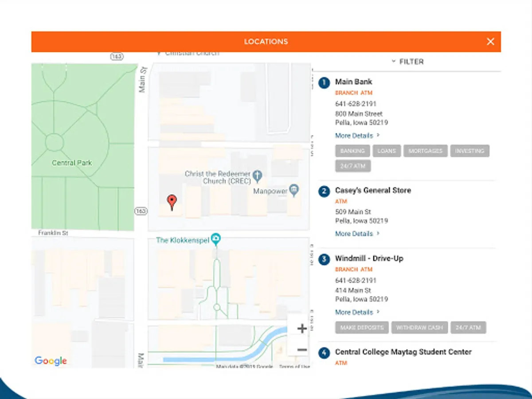Select location number 2 badge

coord(324,191)
